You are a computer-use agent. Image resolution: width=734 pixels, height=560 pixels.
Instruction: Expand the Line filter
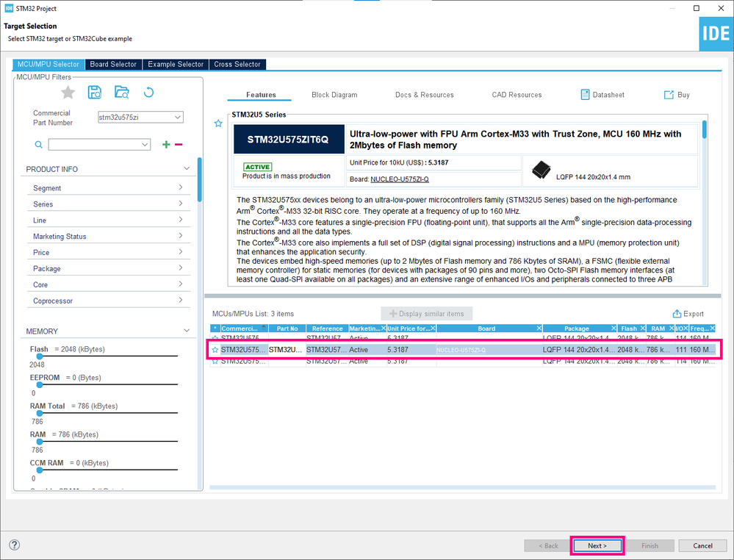(181, 219)
